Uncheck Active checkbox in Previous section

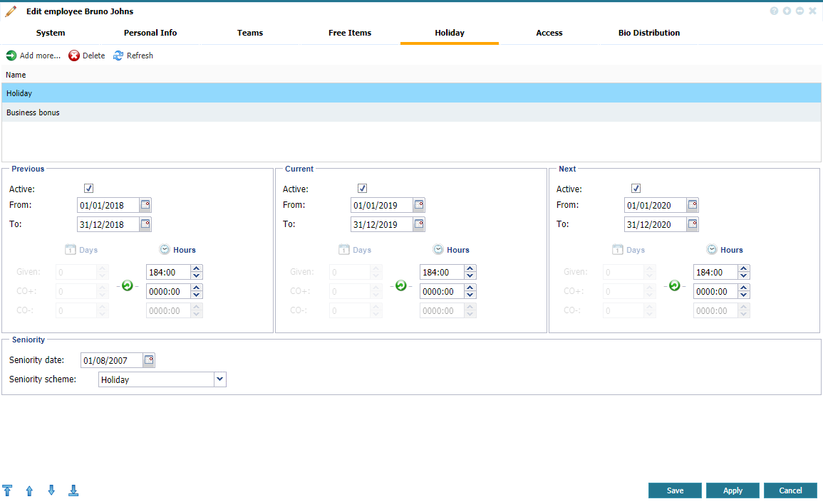[89, 189]
